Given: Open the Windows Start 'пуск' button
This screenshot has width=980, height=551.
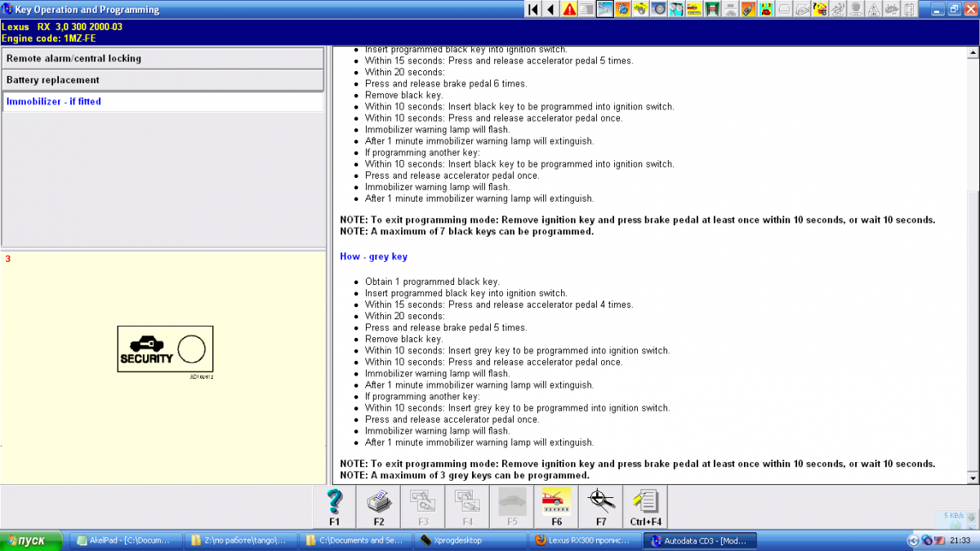Looking at the screenshot, I should 33,540.
